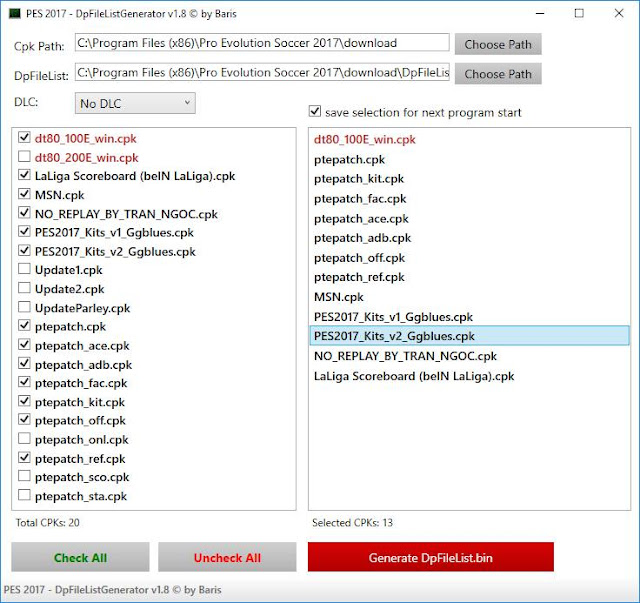Click Choose Path button for DpFileList
The height and width of the screenshot is (603, 640).
click(498, 74)
